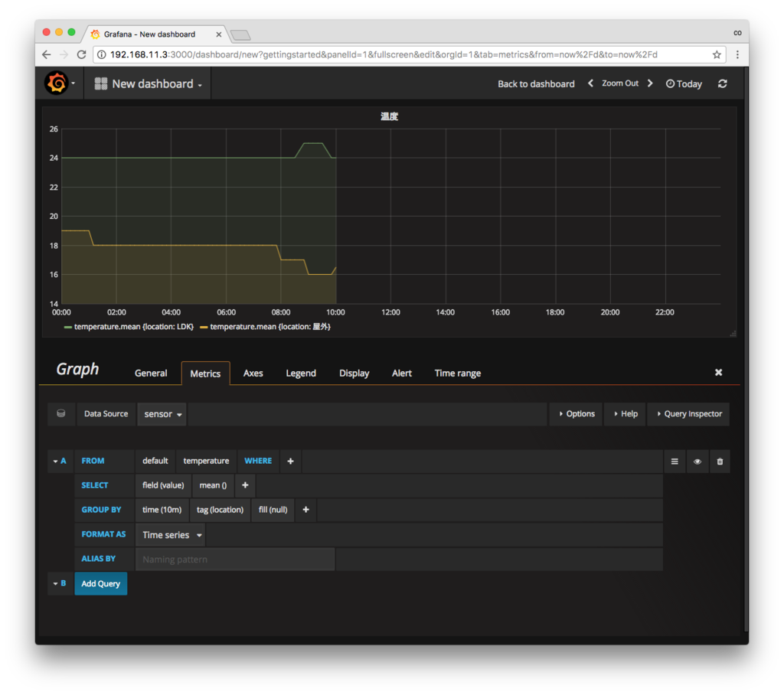Switch to the Alert tab
The height and width of the screenshot is (695, 784).
pos(401,373)
